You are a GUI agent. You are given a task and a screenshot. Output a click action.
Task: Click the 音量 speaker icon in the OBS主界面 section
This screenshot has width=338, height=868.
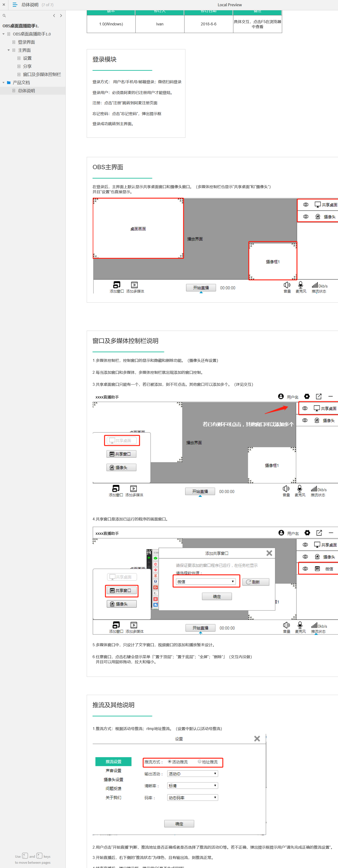pos(287,285)
